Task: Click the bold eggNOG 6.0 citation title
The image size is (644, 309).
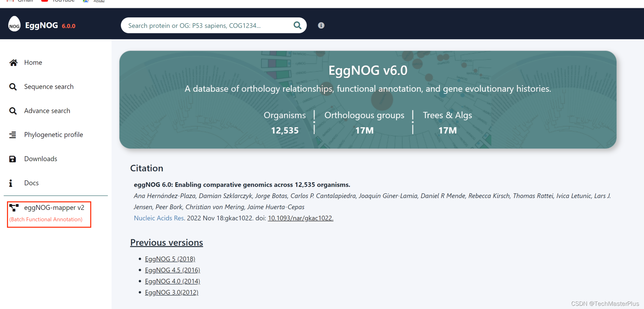Action: [242, 184]
